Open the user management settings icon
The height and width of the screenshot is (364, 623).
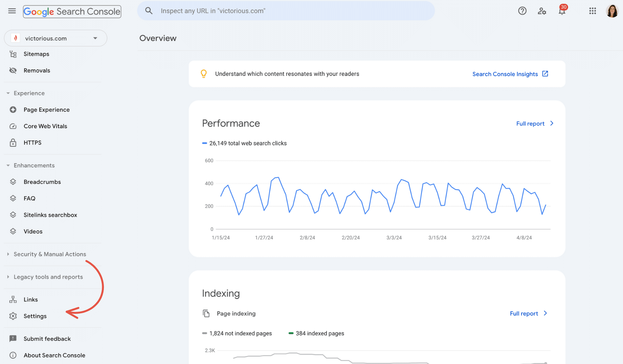pyautogui.click(x=542, y=11)
